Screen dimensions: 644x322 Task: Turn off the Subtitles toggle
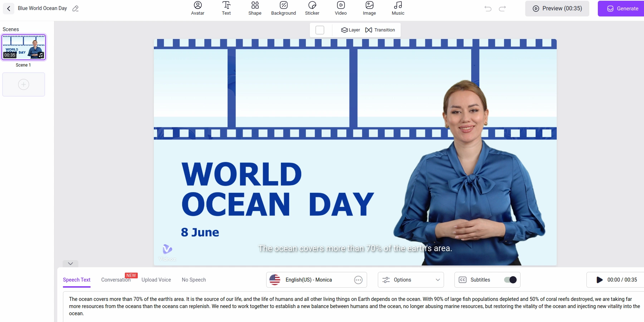510,280
